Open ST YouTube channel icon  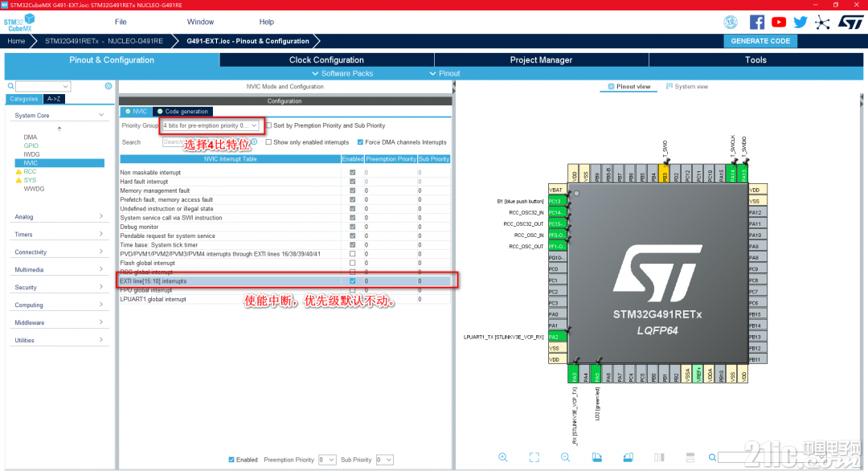[x=778, y=23]
